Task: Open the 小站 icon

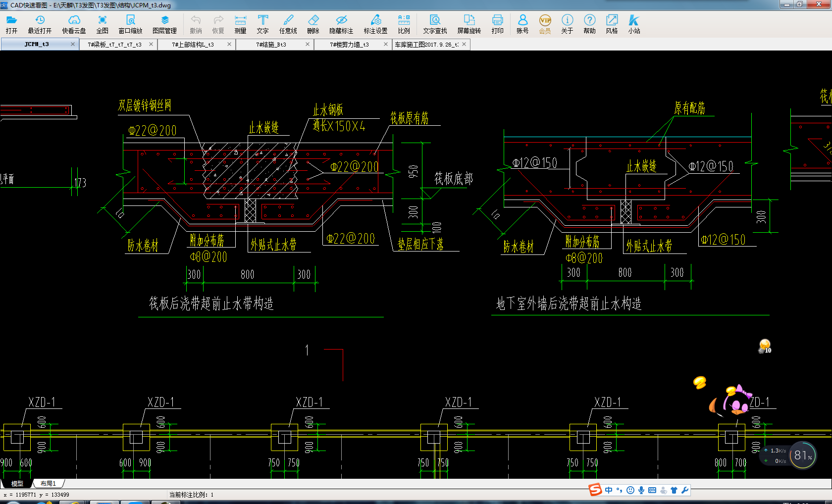Action: 634,24
